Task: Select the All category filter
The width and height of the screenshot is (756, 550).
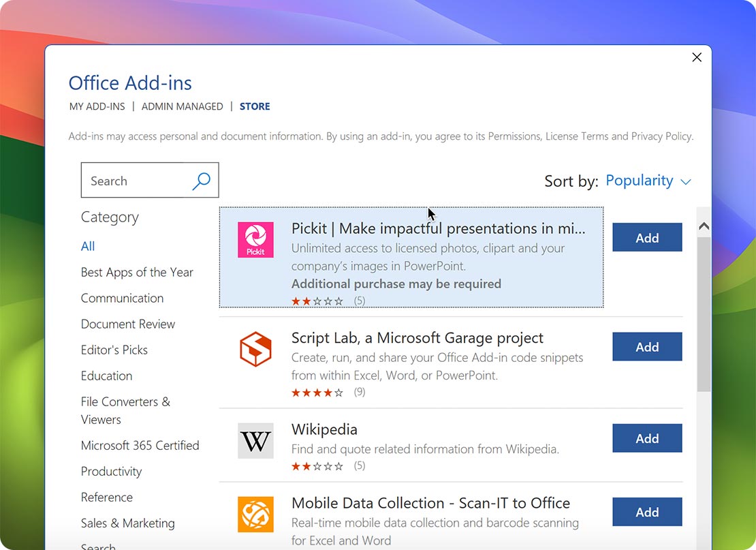Action: pyautogui.click(x=87, y=246)
